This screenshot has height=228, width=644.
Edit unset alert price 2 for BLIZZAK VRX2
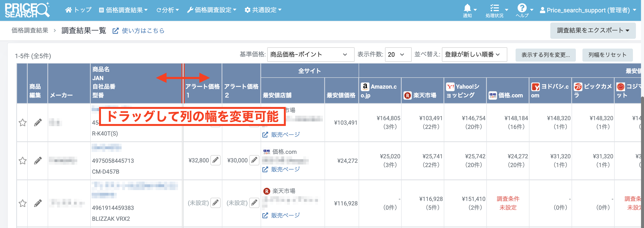coord(254,203)
